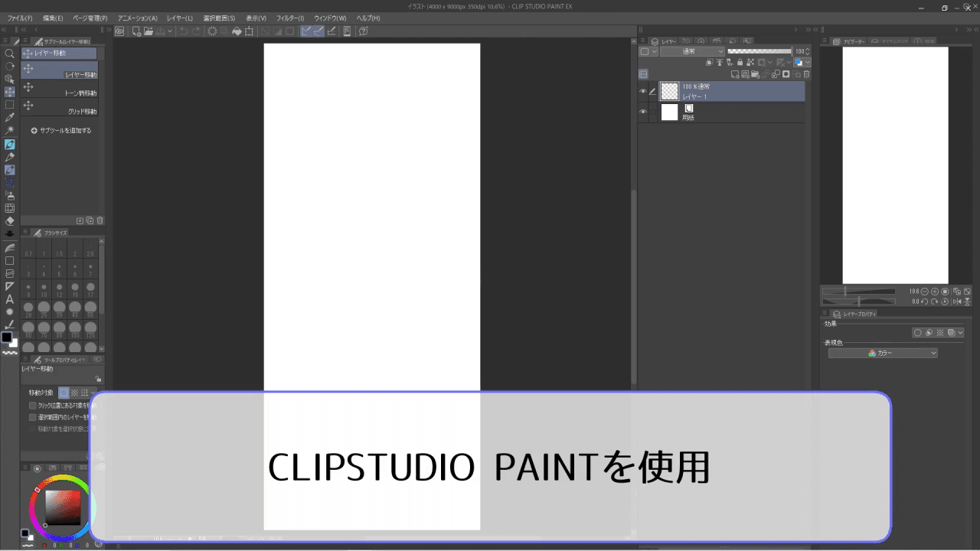Select the Eraser tool

tap(10, 221)
